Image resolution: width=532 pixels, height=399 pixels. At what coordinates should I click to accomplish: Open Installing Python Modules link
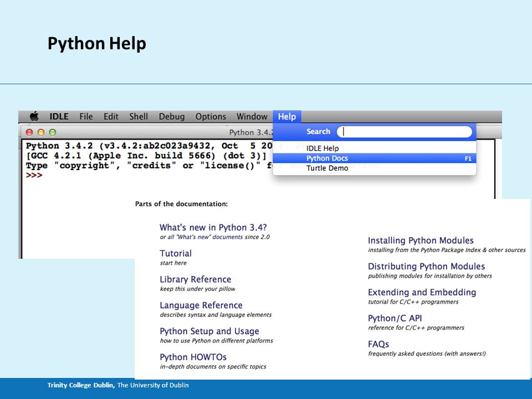[x=421, y=240]
